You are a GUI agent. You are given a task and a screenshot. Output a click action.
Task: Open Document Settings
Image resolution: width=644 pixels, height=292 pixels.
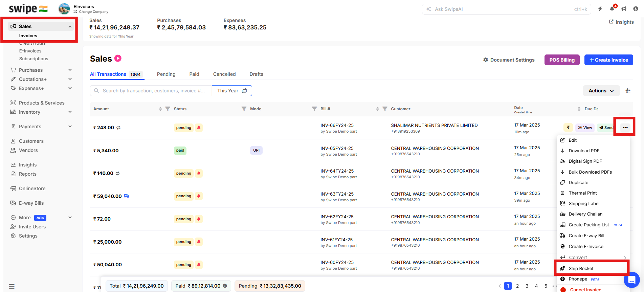509,60
